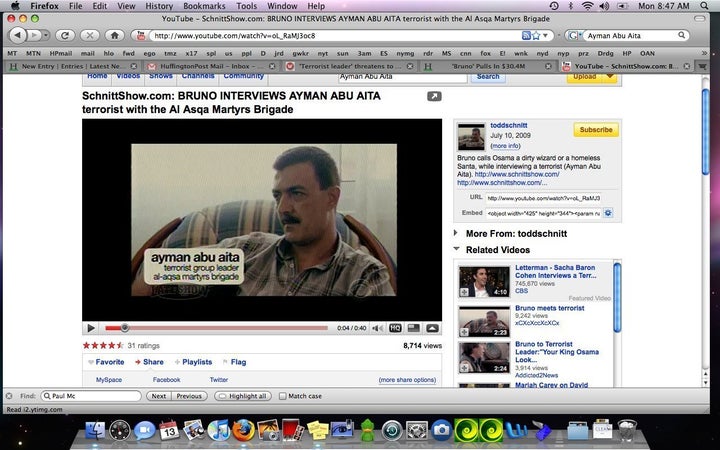
Task: Open System Preferences from the Dock
Action: pyautogui.click(x=416, y=431)
